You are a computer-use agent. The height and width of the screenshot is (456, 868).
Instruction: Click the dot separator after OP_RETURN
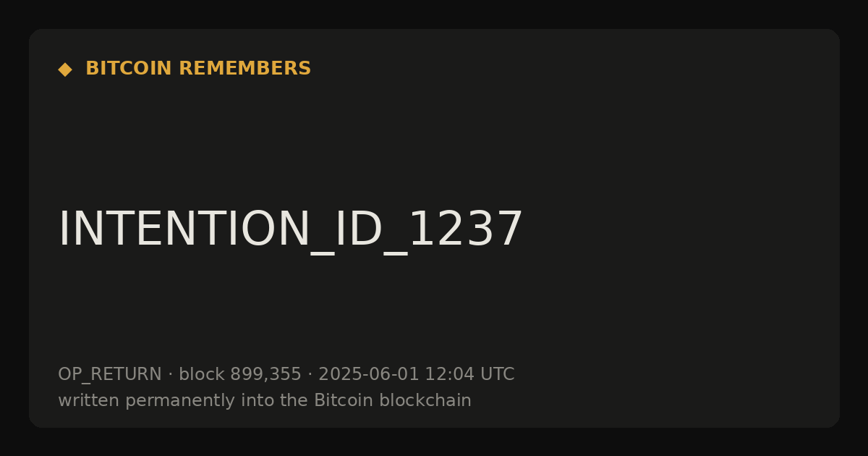171,375
